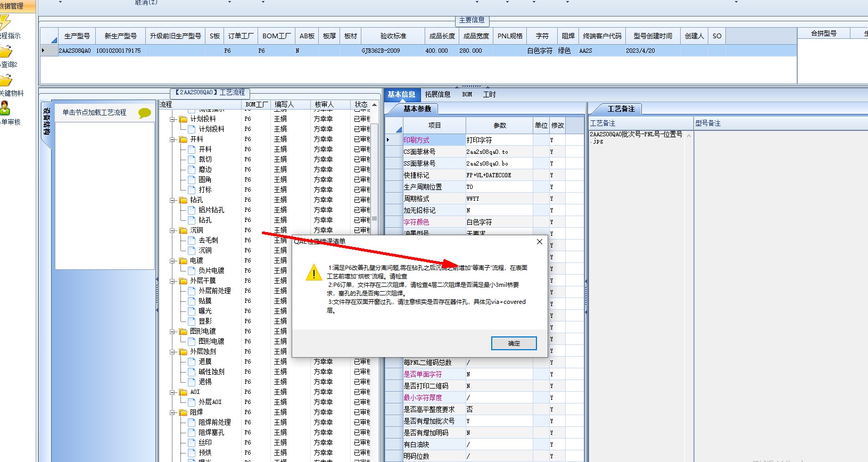868x462 pixels.
Task: Click the 快捷标记 value FP+UL+DATECODE
Action: 499,175
